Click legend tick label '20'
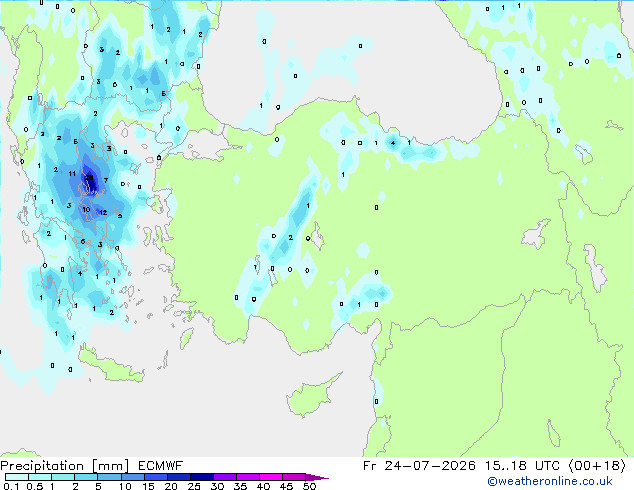Image resolution: width=634 pixels, height=490 pixels. pyautogui.click(x=171, y=486)
